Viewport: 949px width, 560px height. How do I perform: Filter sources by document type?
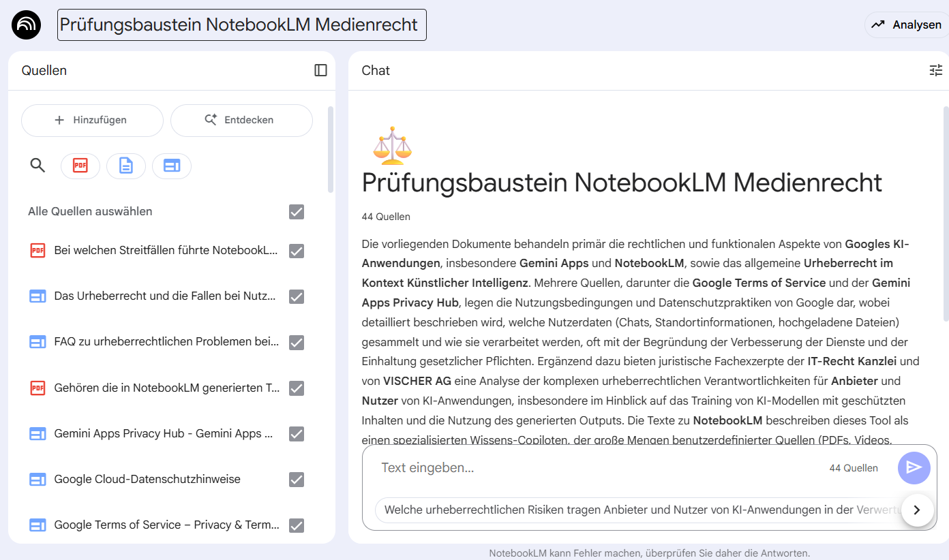[x=126, y=166]
